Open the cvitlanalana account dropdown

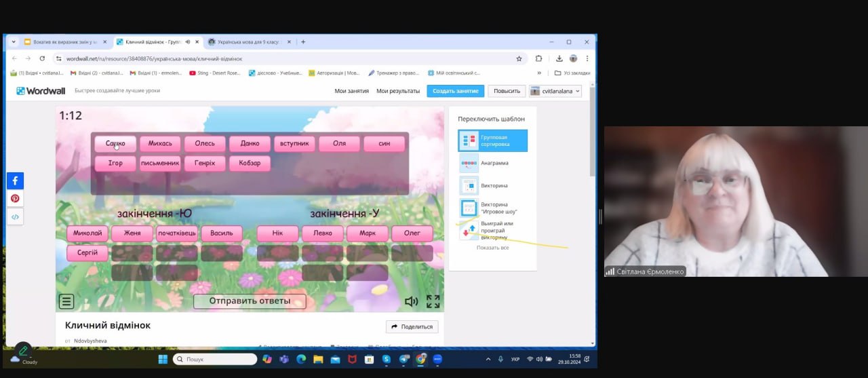555,91
